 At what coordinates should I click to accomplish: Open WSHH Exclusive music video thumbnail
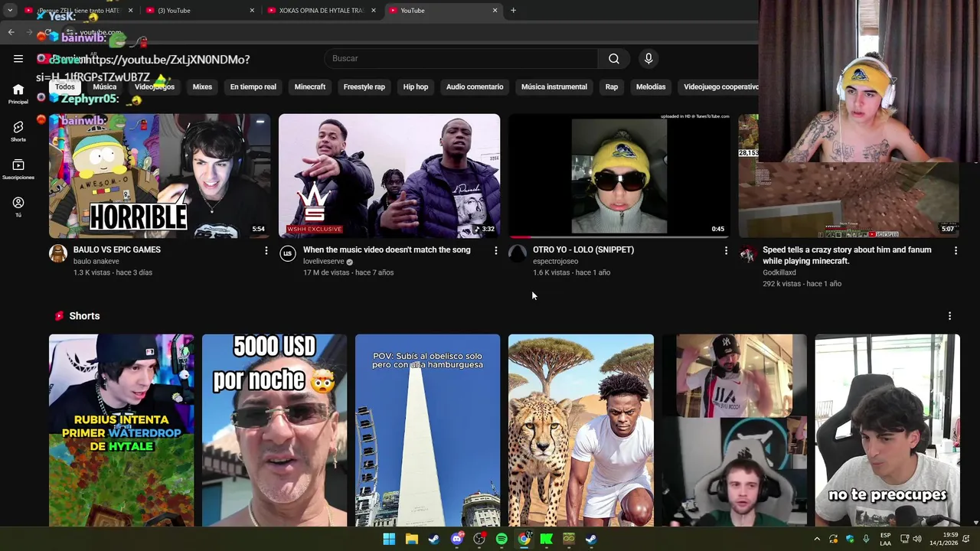[x=389, y=176]
